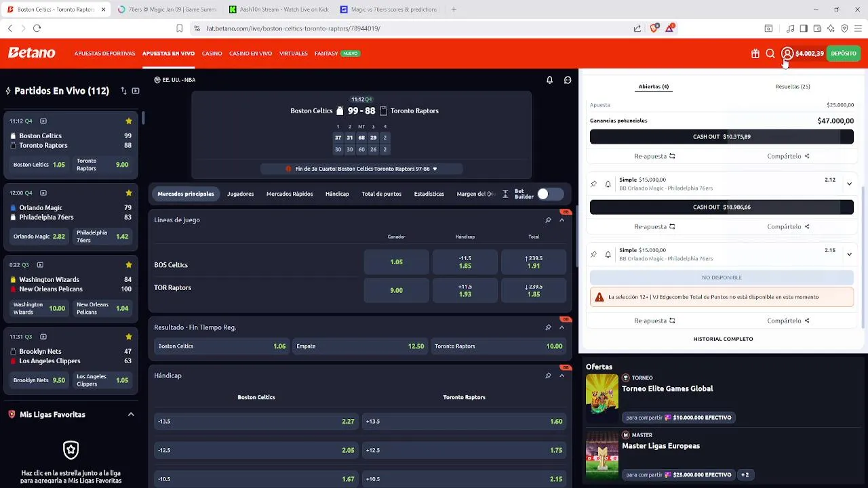
Task: Expand details of the 2.12 Simple bet
Action: 849,184
